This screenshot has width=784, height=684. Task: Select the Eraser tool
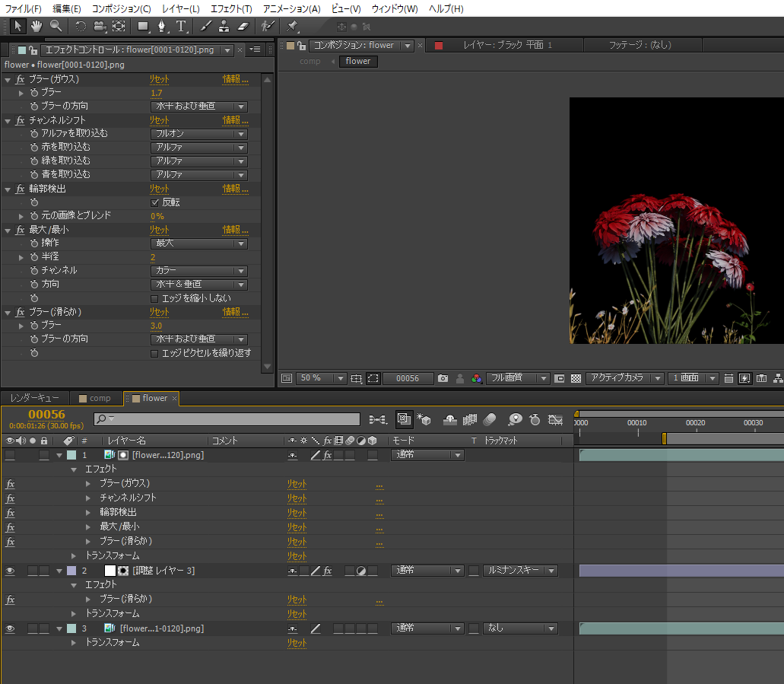coord(243,26)
